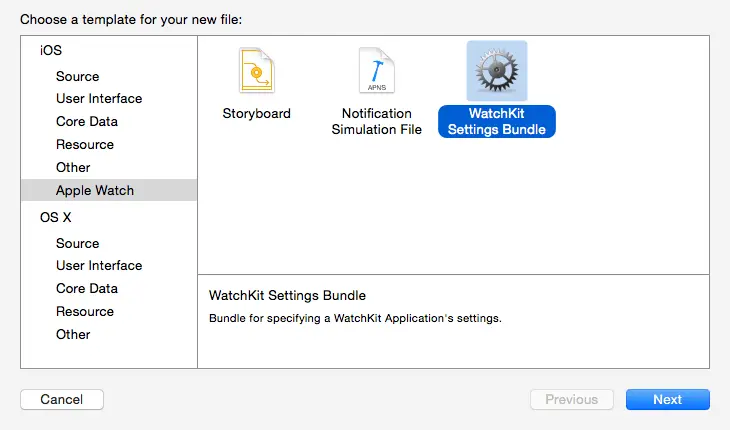
Task: Click the highlighted WatchKit Settings Bundle label
Action: point(497,121)
